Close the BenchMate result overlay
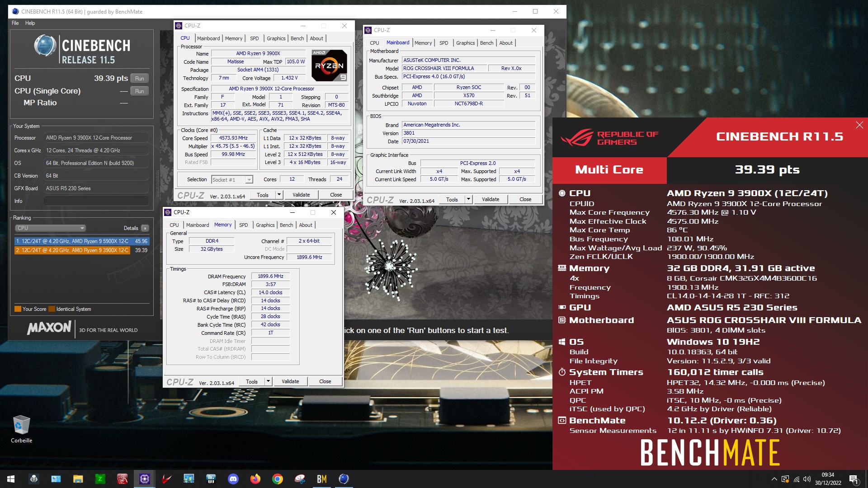Viewport: 868px width, 488px height. point(859,125)
